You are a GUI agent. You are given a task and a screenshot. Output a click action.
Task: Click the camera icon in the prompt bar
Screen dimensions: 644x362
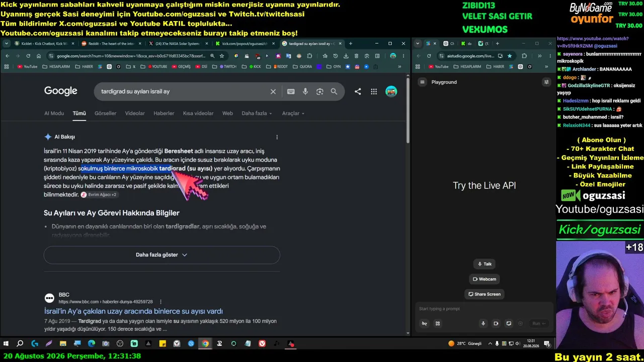496,323
